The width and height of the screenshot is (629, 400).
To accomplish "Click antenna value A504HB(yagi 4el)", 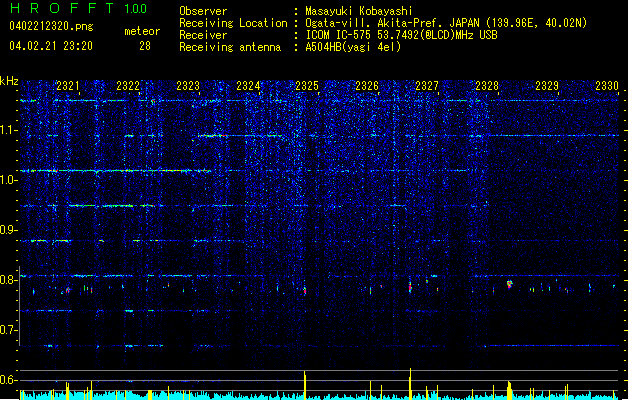I will (x=353, y=47).
